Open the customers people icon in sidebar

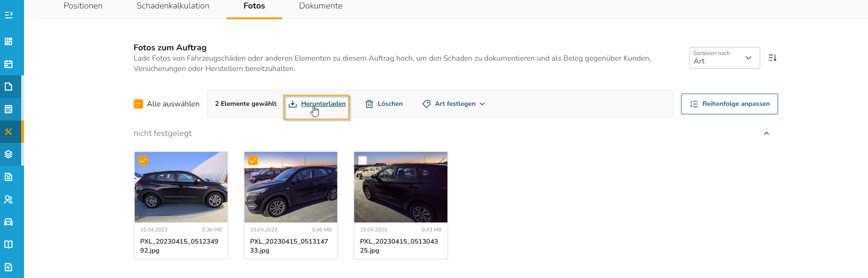[x=8, y=199]
